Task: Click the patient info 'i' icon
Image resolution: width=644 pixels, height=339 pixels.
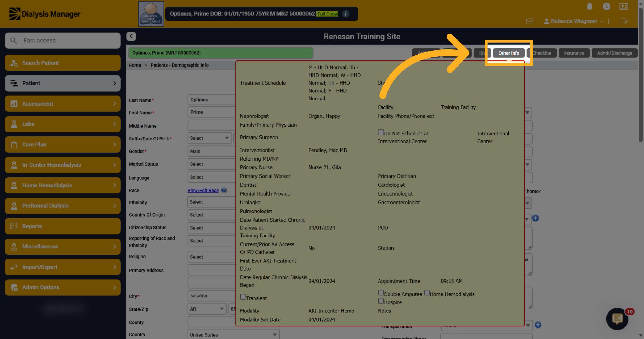Action: (346, 14)
